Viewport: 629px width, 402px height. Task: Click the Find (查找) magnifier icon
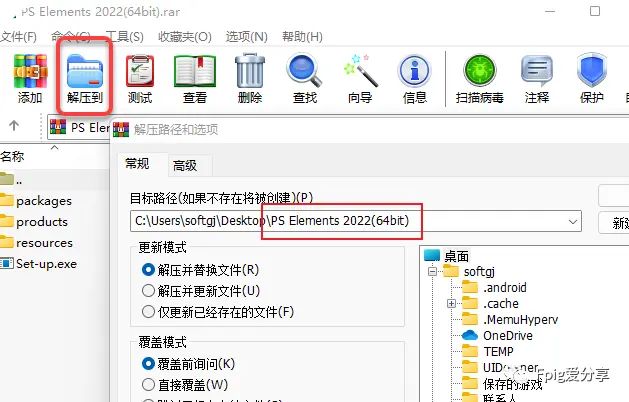point(304,79)
